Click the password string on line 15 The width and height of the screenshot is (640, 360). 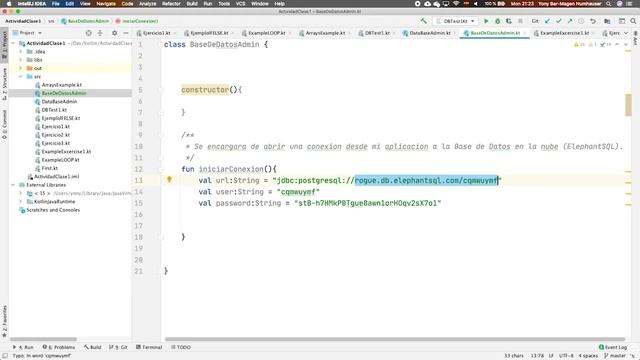pos(367,203)
